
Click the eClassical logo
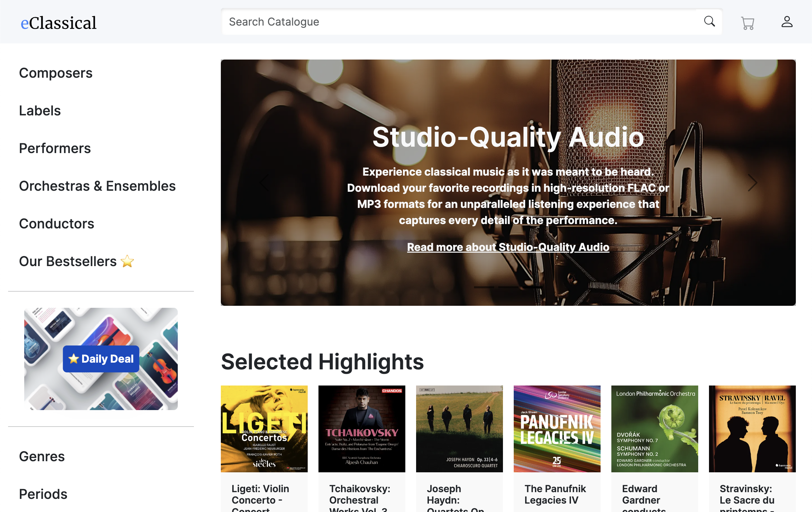59,23
